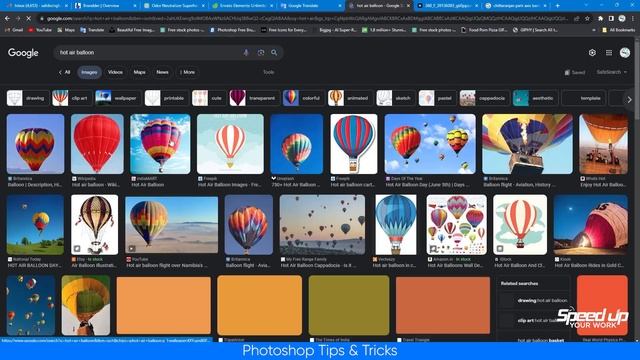640x360 pixels.
Task: Click the magnifier search button
Action: click(274, 53)
